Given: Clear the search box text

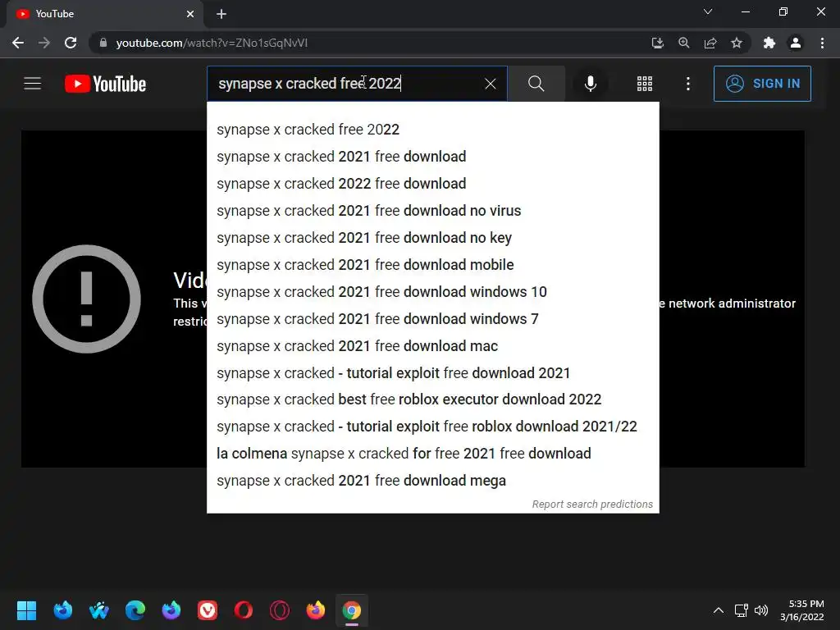Looking at the screenshot, I should [491, 84].
